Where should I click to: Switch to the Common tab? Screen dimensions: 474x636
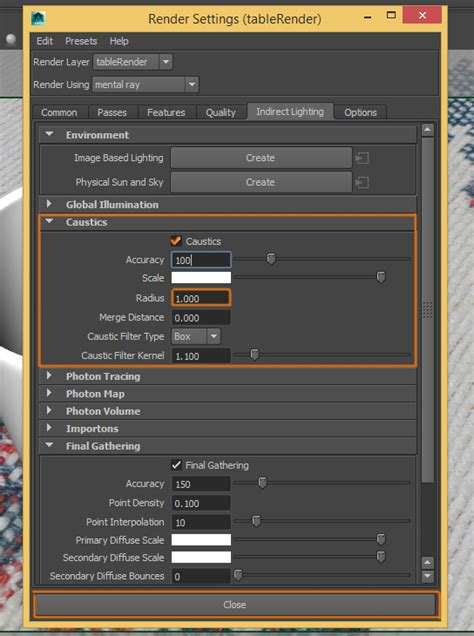click(59, 112)
